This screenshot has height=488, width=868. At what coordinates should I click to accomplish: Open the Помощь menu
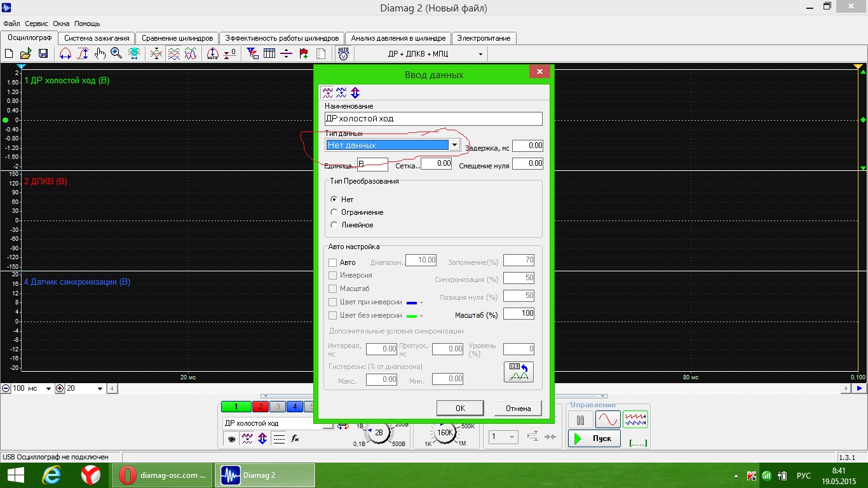87,24
